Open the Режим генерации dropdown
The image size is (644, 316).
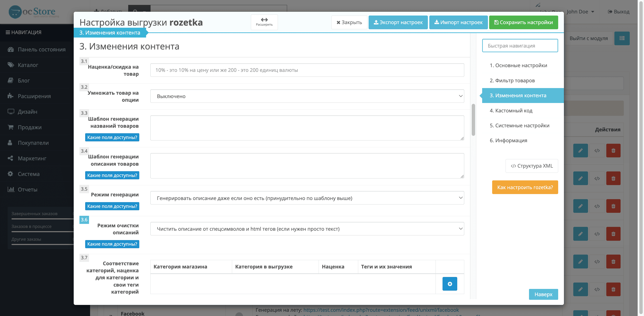click(307, 198)
